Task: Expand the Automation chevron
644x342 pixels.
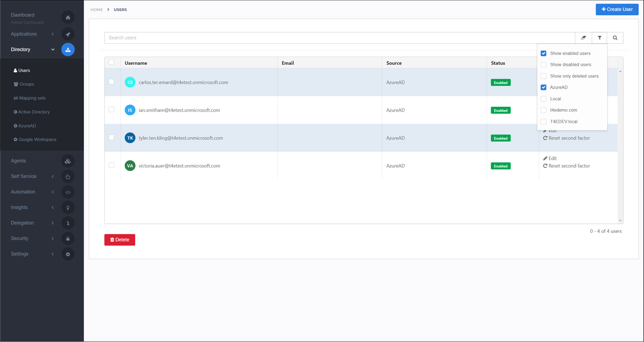Action: [53, 192]
